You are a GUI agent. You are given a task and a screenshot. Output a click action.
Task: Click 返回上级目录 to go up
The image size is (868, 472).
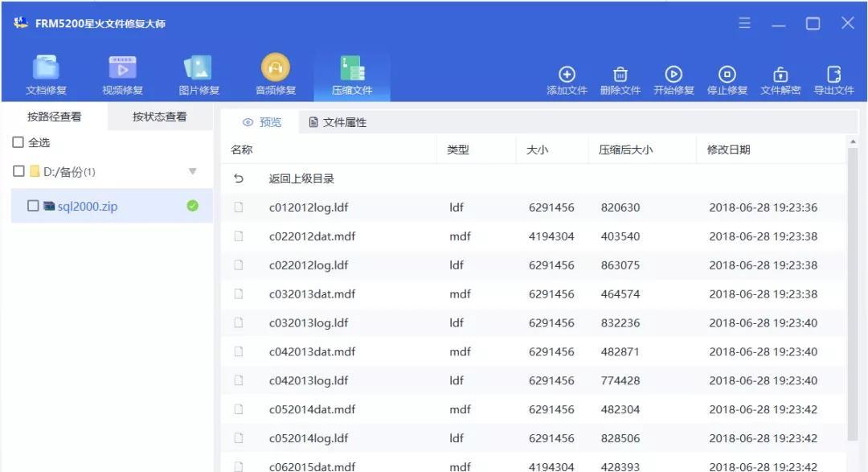click(301, 179)
